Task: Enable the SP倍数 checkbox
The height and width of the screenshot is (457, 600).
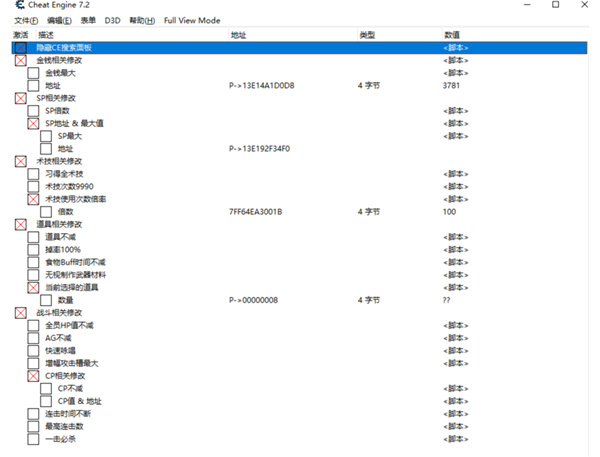Action: [x=33, y=111]
